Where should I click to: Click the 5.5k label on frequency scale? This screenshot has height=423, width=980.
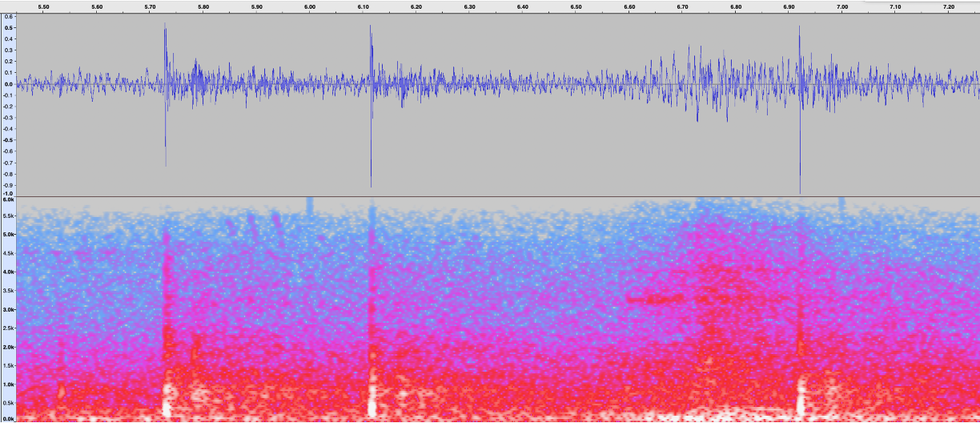click(9, 216)
